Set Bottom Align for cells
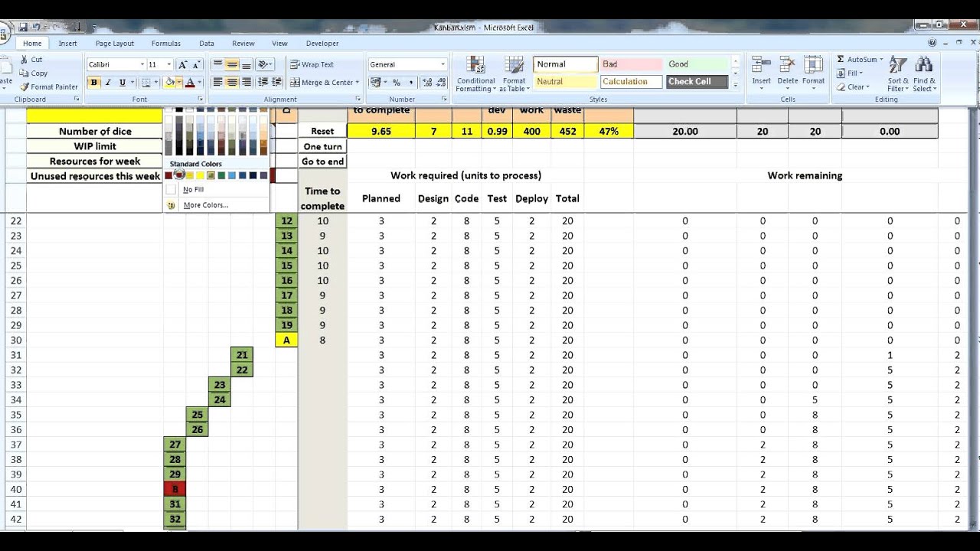Screen dimensions: 980x551 click(x=247, y=65)
